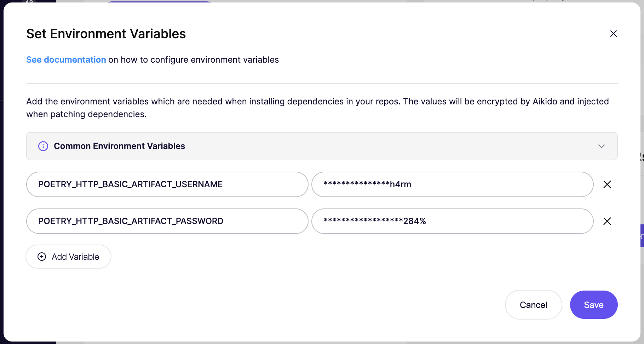Open the See documentation link
Image resolution: width=644 pixels, height=344 pixels.
click(66, 60)
